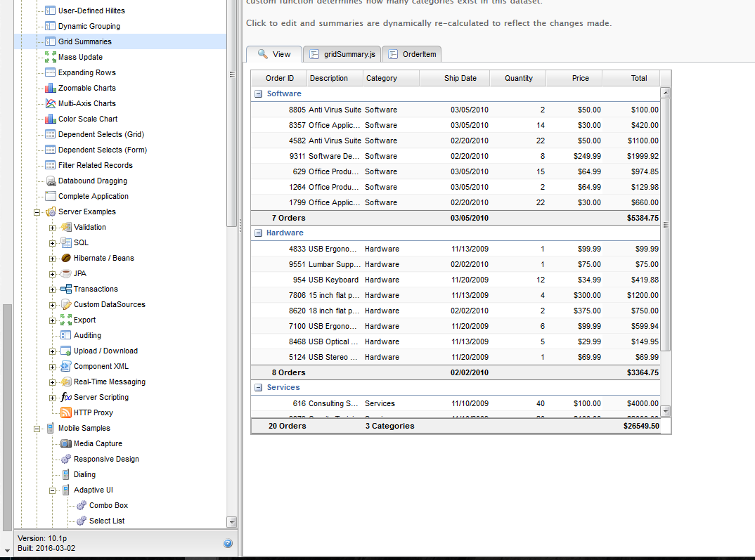The width and height of the screenshot is (755, 560).
Task: Click the Hibernate / Beans coffee bean icon
Action: 66,259
